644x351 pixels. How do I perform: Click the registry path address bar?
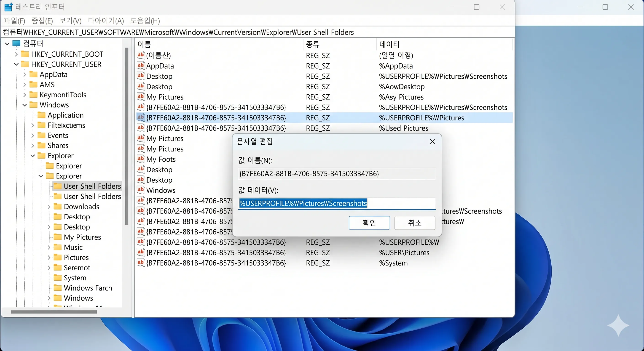[x=258, y=32]
